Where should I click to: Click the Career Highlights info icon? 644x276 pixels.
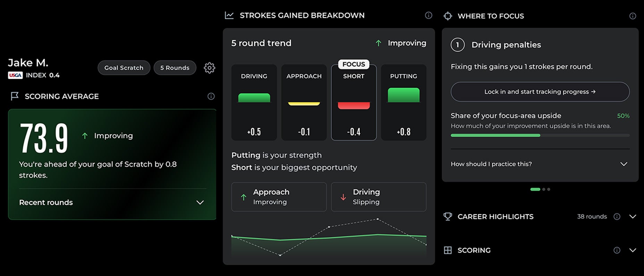pyautogui.click(x=617, y=217)
